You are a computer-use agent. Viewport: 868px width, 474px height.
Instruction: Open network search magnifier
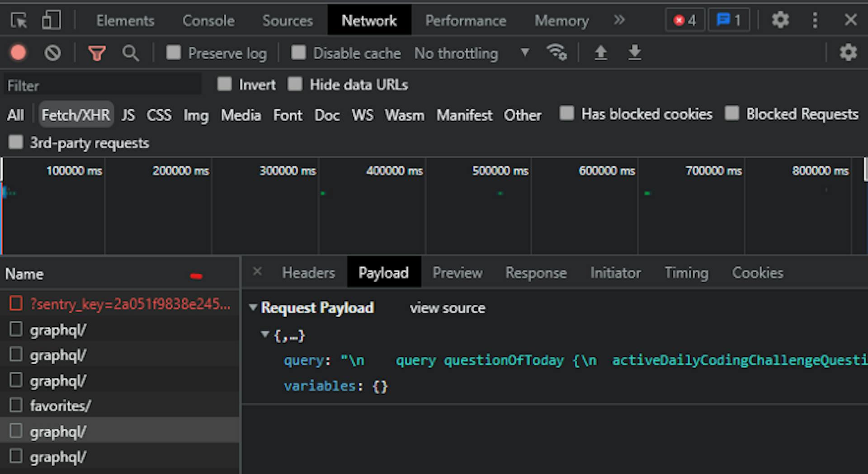130,53
